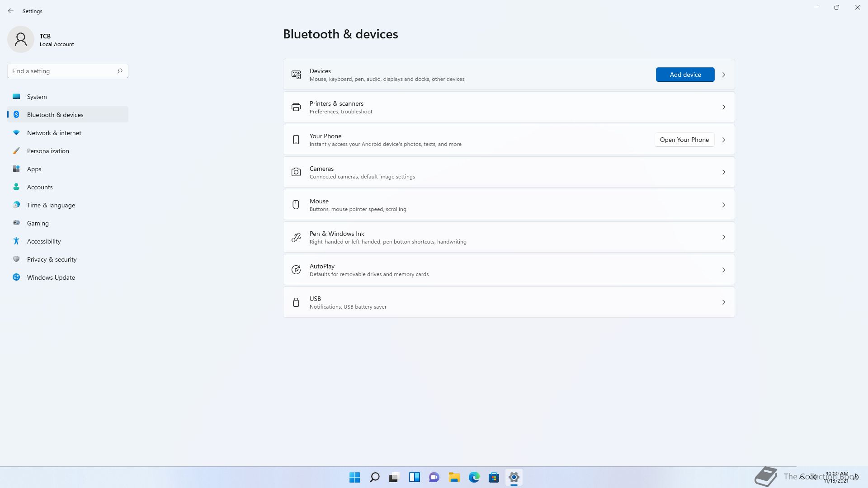Open the Windows Start button on taskbar
This screenshot has width=868, height=488.
click(355, 477)
